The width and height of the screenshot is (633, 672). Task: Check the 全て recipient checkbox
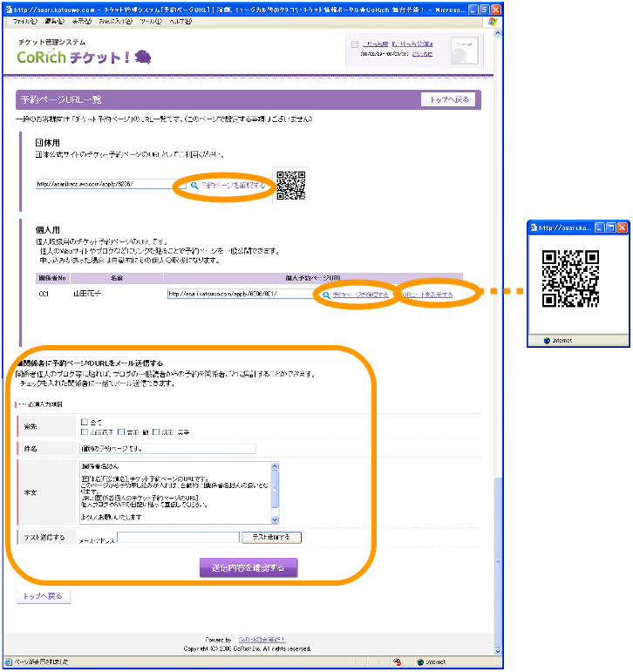[x=85, y=422]
